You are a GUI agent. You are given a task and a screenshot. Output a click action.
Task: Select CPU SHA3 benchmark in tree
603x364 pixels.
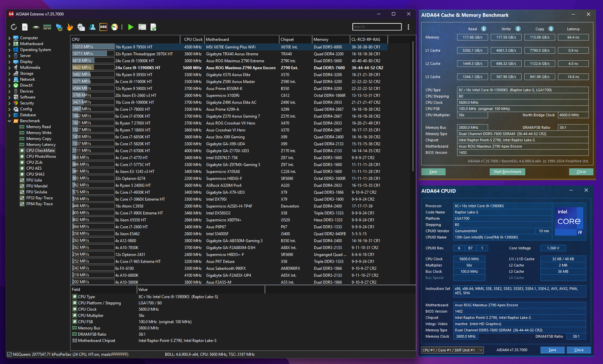coord(35,174)
